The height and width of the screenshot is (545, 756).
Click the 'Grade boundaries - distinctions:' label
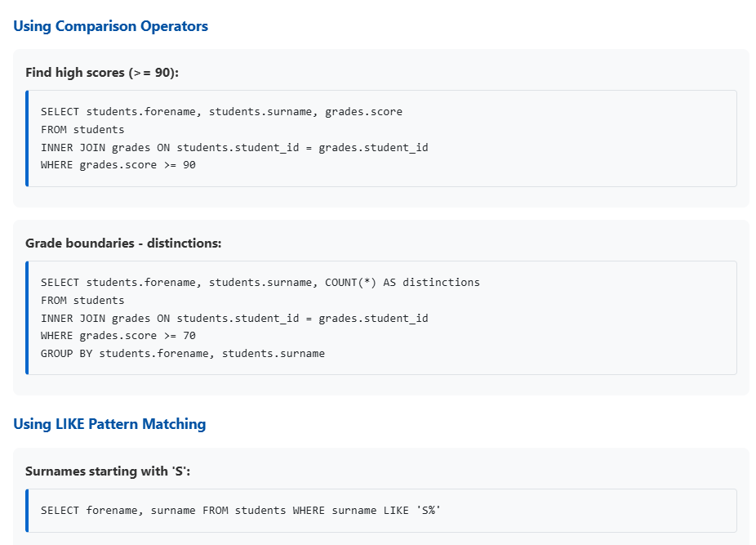pos(123,243)
